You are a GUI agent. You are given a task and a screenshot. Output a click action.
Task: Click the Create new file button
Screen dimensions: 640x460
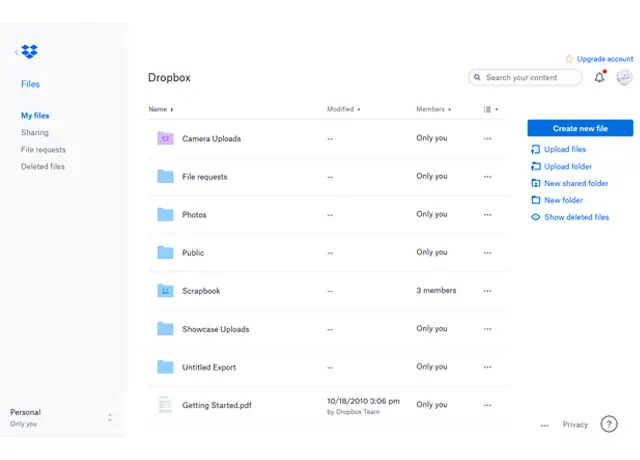point(580,128)
